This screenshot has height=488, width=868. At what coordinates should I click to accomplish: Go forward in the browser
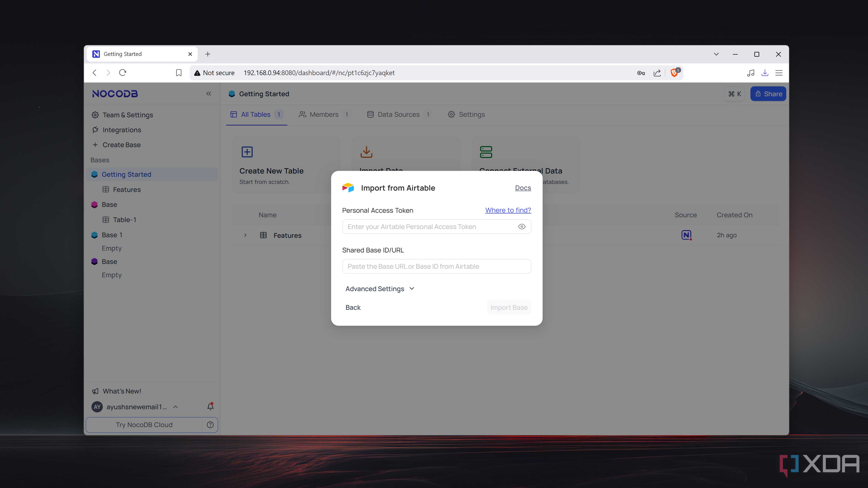click(108, 73)
